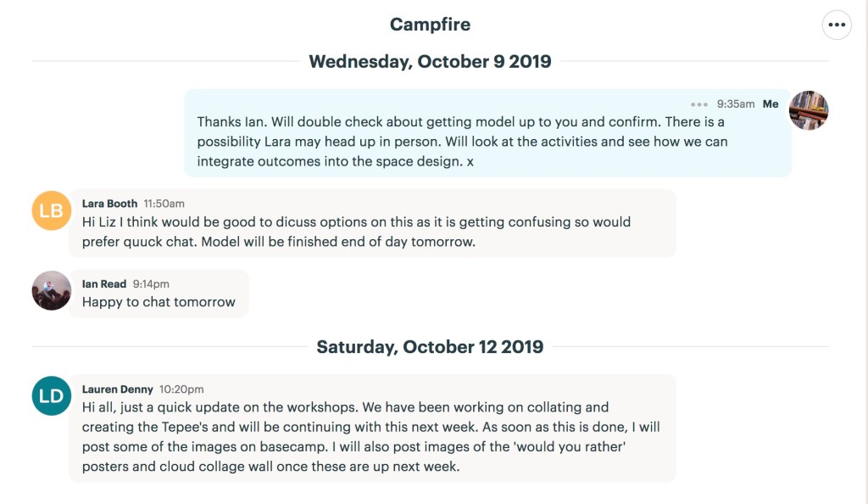Image resolution: width=868 pixels, height=504 pixels.
Task: Click Lara's message about model options
Action: coord(356,232)
